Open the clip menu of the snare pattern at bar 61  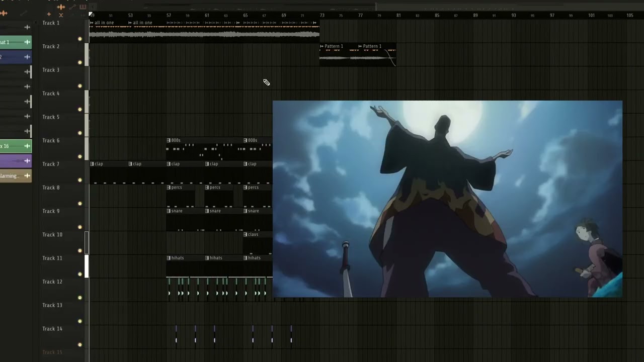207,211
